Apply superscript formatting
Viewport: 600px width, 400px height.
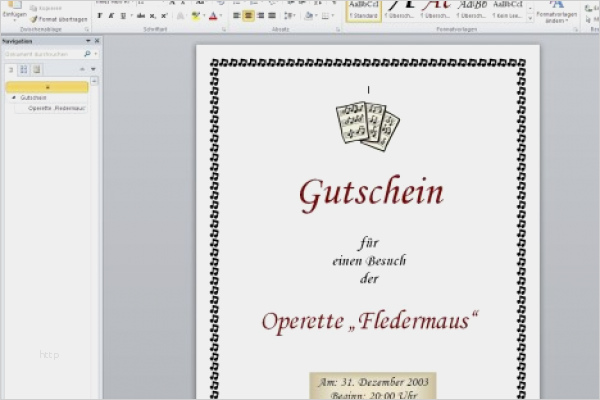coord(164,16)
